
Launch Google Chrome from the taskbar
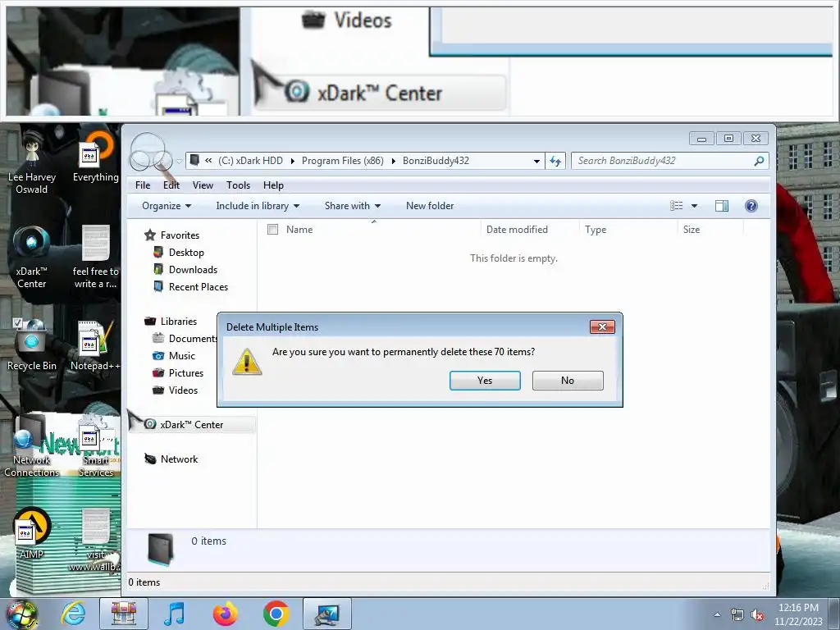pyautogui.click(x=276, y=614)
